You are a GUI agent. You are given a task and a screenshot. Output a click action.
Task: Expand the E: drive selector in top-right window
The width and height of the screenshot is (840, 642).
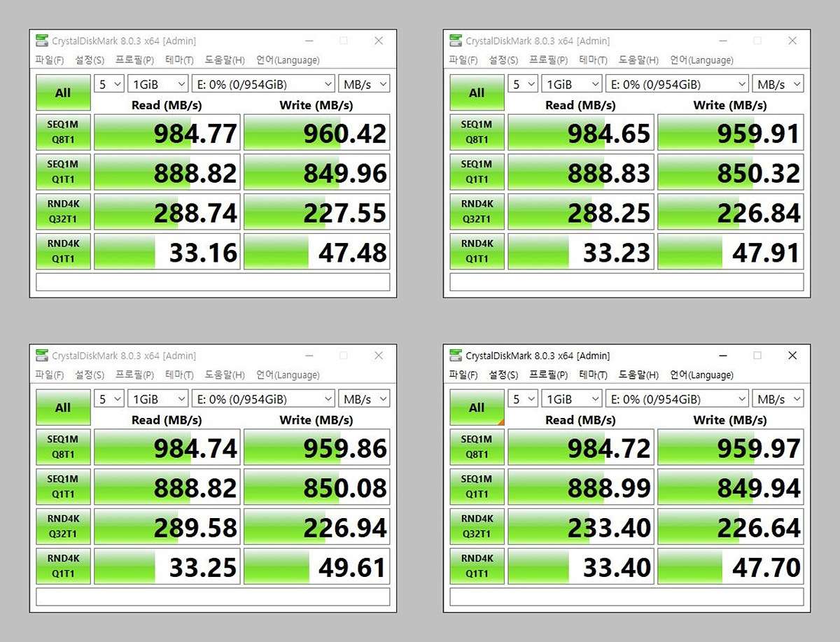(x=677, y=84)
